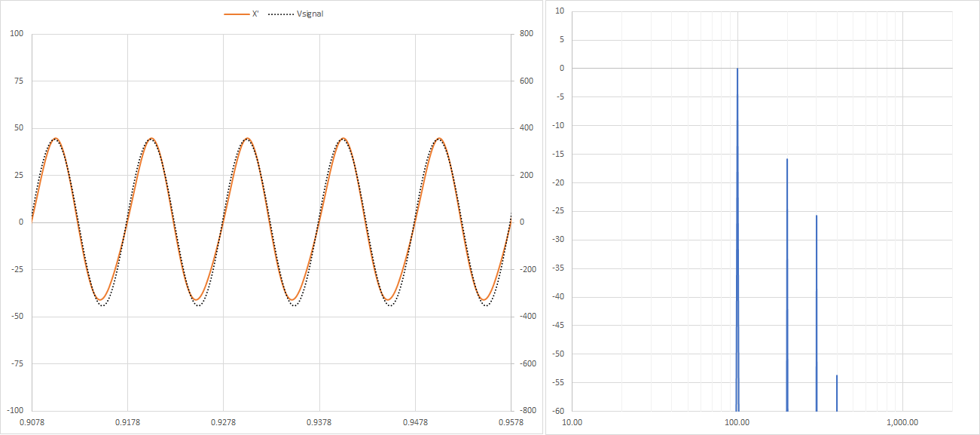The height and width of the screenshot is (435, 980).
Task: Click the -5 label on spectrum chart's vertical axis
Action: (x=562, y=96)
